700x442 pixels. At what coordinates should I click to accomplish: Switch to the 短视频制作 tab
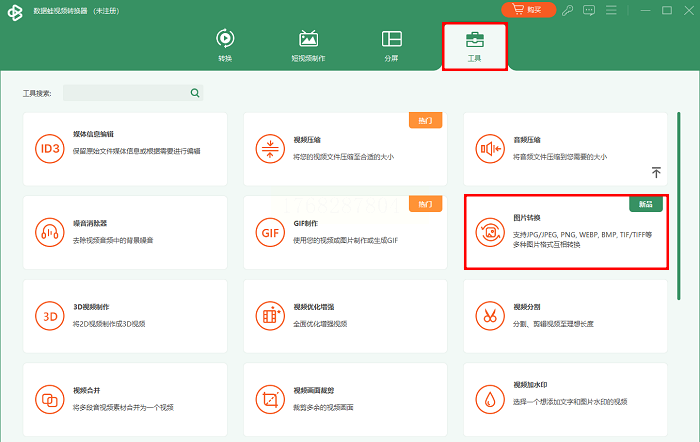point(308,46)
